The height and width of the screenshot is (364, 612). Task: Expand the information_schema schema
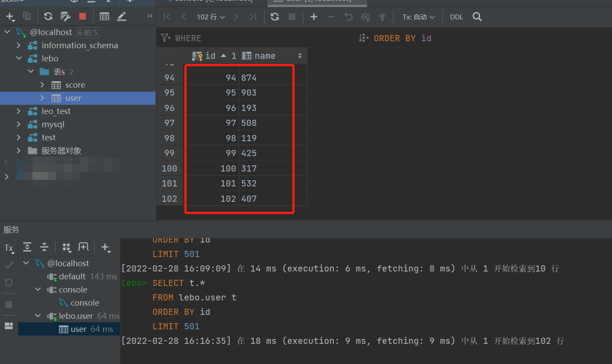coord(18,45)
